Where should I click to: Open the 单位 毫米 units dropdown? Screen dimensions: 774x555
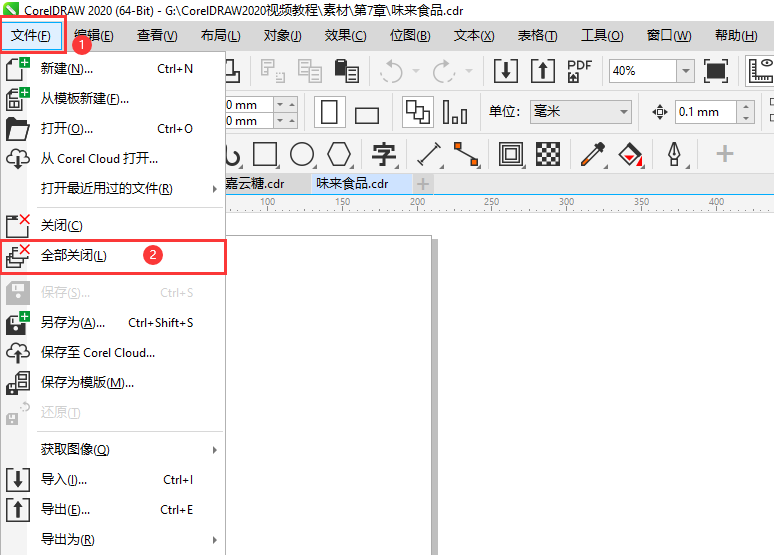580,112
